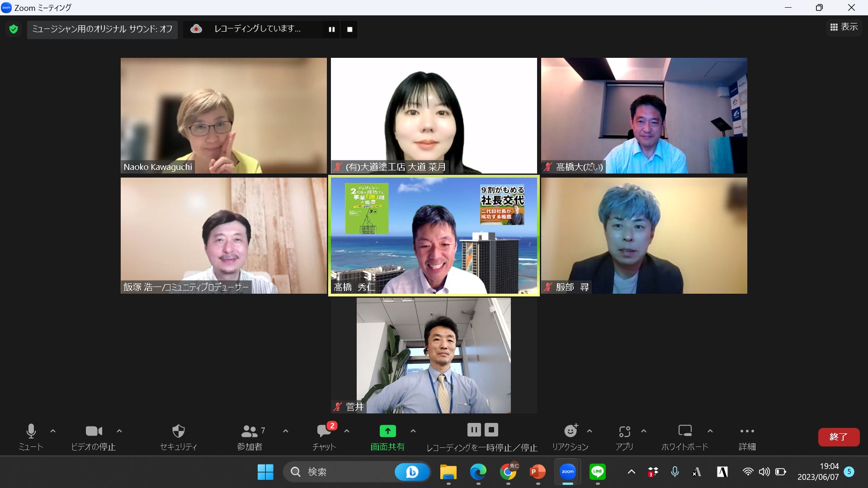Open the Reactions smiley icon
The width and height of the screenshot is (868, 488).
tap(571, 431)
